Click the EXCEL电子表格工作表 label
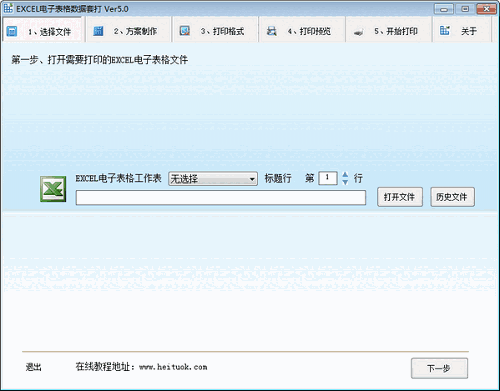The width and height of the screenshot is (500, 391). [119, 178]
